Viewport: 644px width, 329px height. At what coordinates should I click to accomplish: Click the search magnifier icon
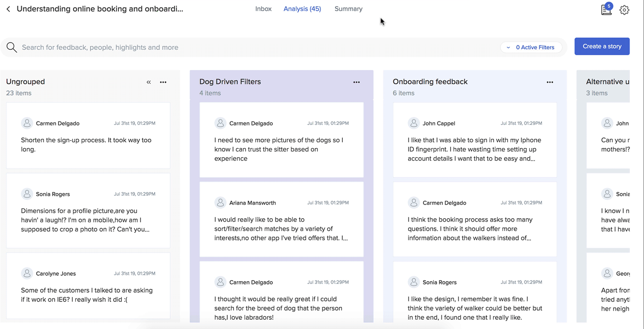click(x=12, y=47)
